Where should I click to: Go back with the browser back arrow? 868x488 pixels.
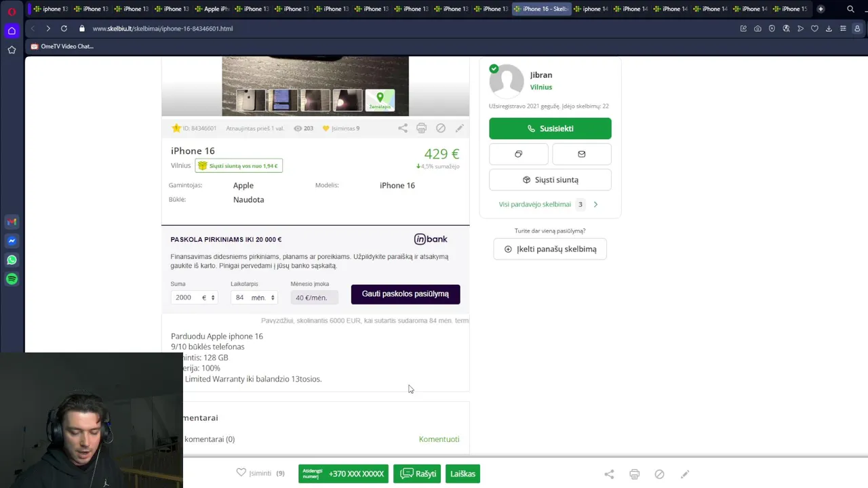(x=33, y=28)
